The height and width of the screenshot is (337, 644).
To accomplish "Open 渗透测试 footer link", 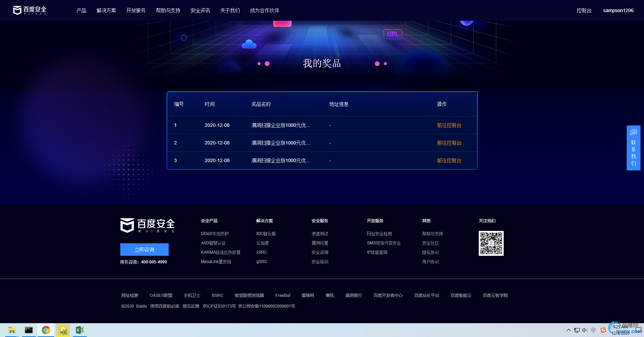I will 320,234.
